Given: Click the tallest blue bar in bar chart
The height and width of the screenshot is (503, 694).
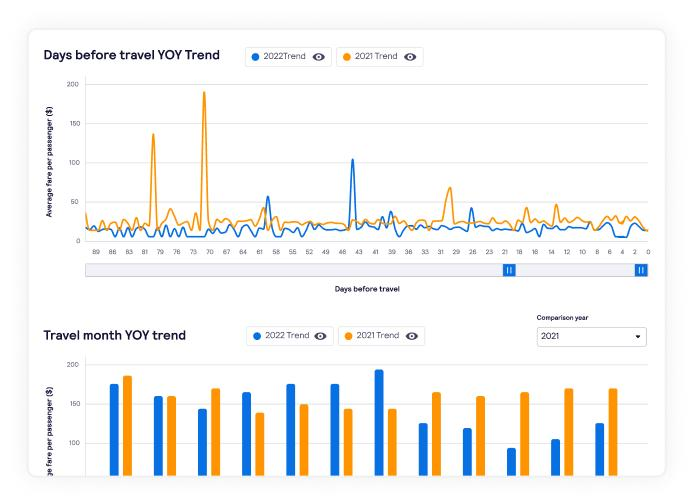Looking at the screenshot, I should coord(379,423).
